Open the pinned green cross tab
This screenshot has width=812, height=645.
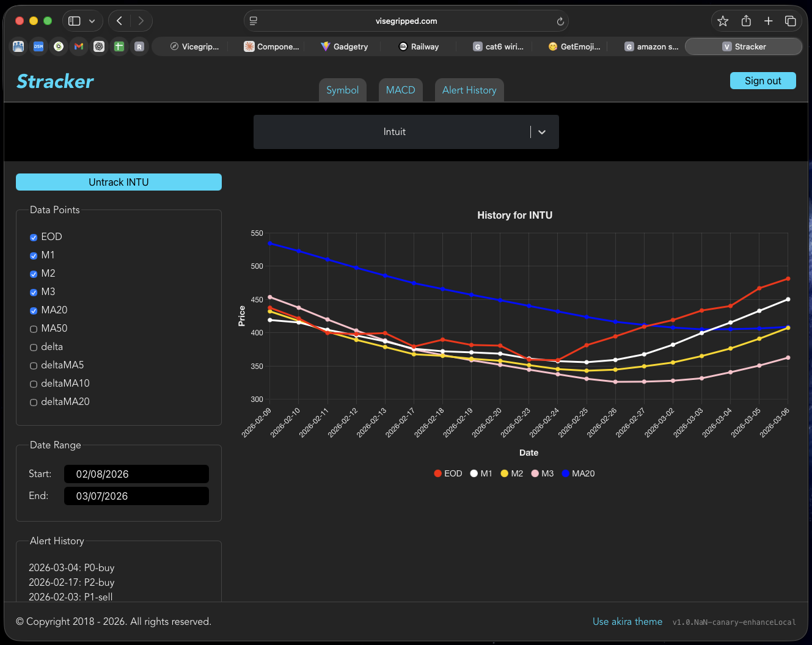[119, 46]
